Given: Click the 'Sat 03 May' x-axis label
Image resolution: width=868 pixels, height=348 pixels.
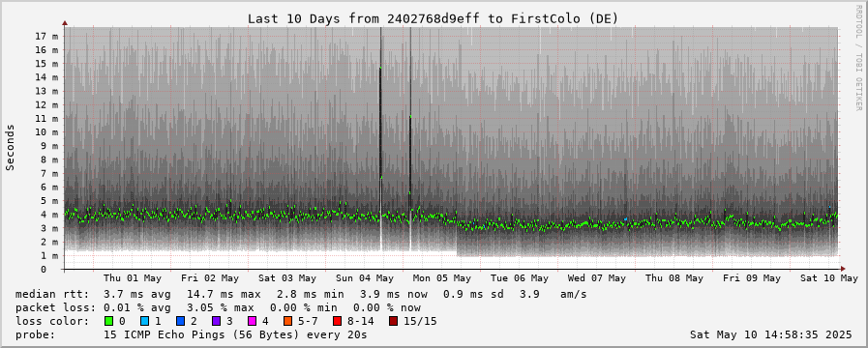Looking at the screenshot, I should tap(287, 278).
